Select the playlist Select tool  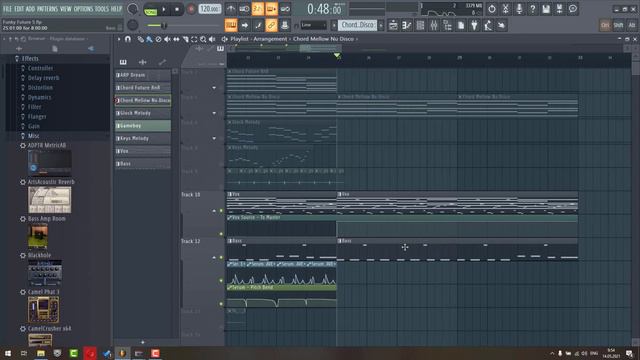[x=194, y=39]
